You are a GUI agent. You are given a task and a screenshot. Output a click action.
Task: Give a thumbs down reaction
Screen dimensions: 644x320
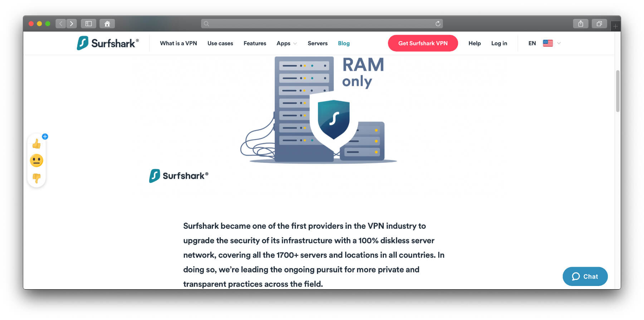pyautogui.click(x=36, y=178)
